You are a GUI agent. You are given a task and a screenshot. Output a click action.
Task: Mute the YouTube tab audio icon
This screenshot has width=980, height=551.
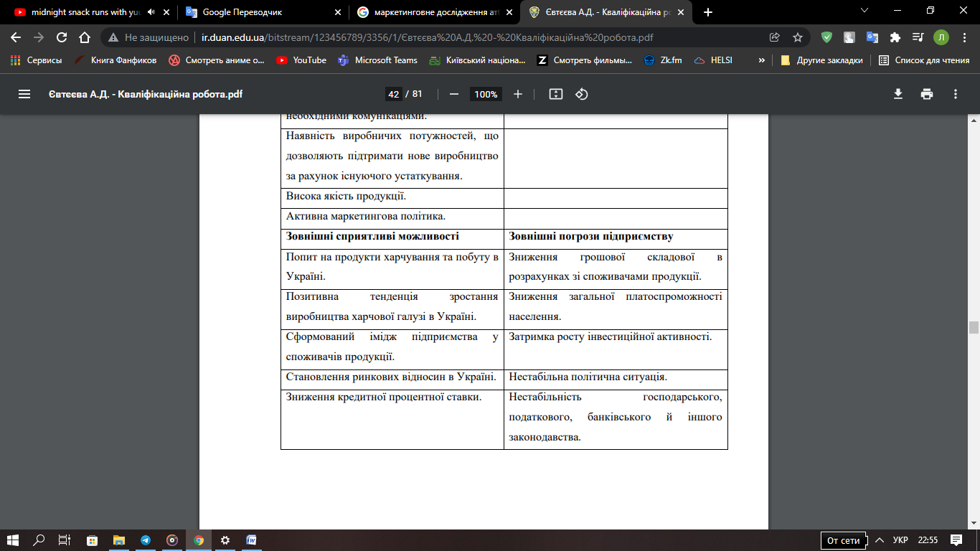coord(151,12)
